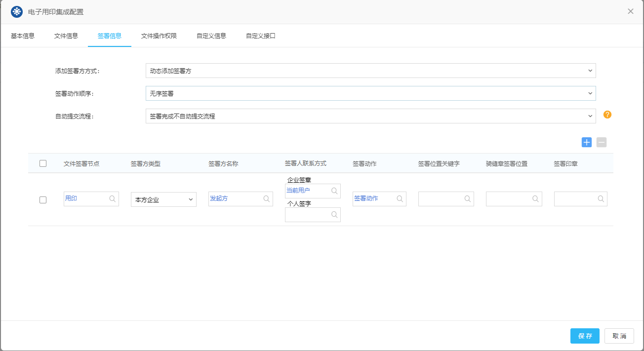Click search icon in 签署动作 field

(x=400, y=198)
